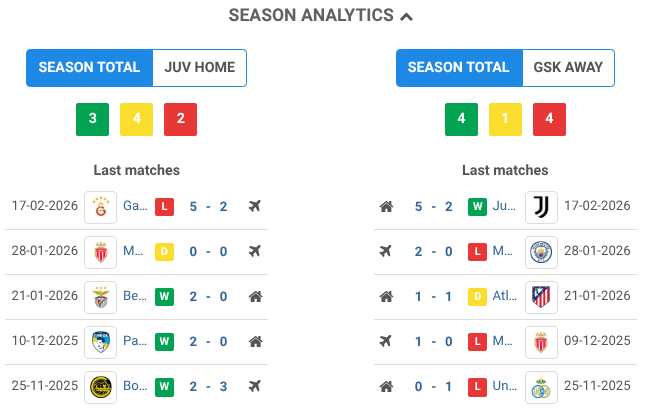Click the green wins badge showing 3
Screen dimensions: 648x418
tap(92, 119)
